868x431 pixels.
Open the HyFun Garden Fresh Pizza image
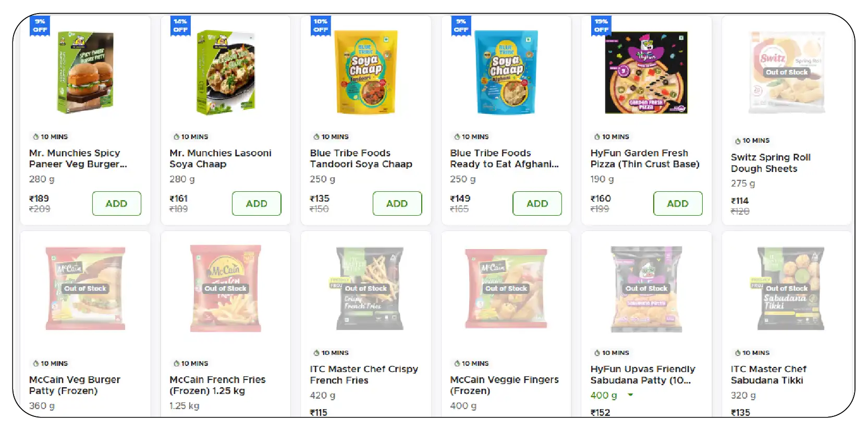pos(646,72)
